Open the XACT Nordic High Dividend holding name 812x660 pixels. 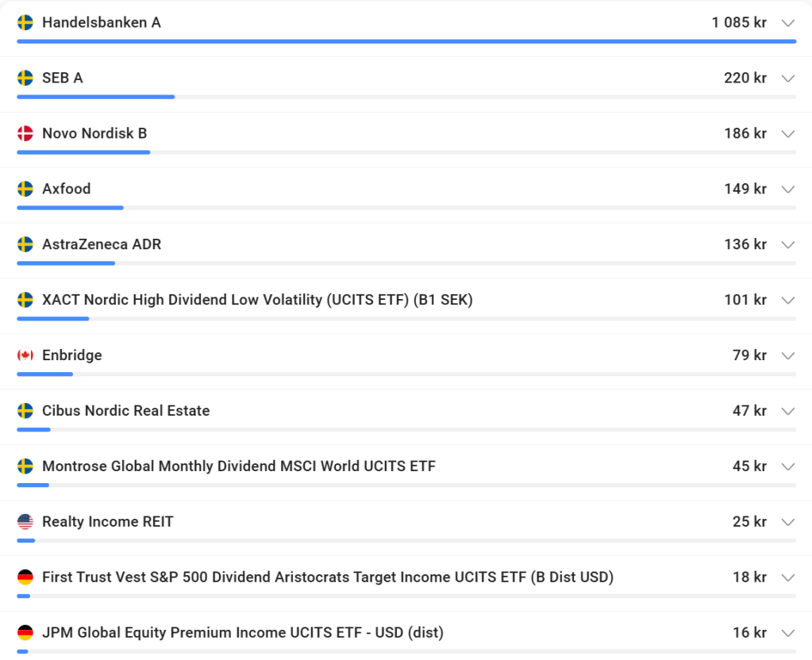(257, 300)
